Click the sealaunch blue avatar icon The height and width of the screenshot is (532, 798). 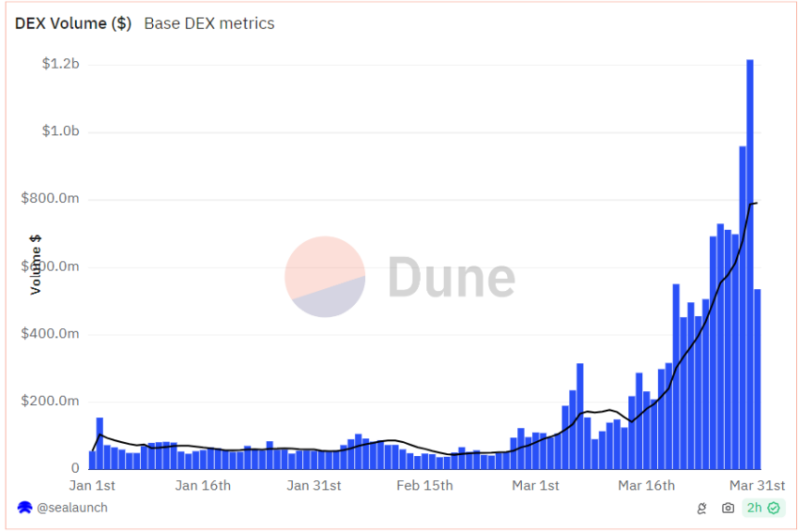point(24,508)
